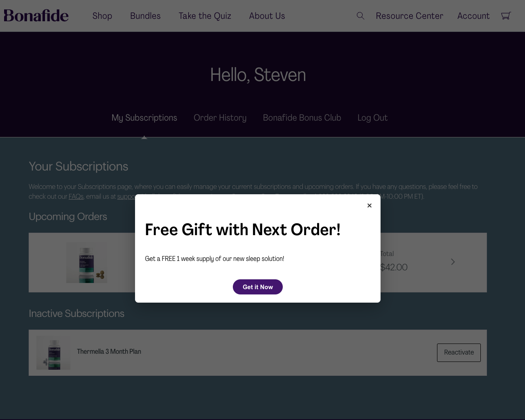The width and height of the screenshot is (525, 420).
Task: Open the About Us page
Action: 267,16
